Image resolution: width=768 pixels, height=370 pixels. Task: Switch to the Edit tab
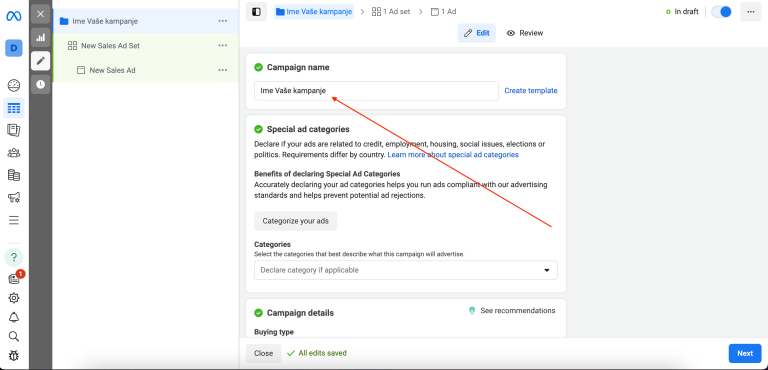(477, 33)
